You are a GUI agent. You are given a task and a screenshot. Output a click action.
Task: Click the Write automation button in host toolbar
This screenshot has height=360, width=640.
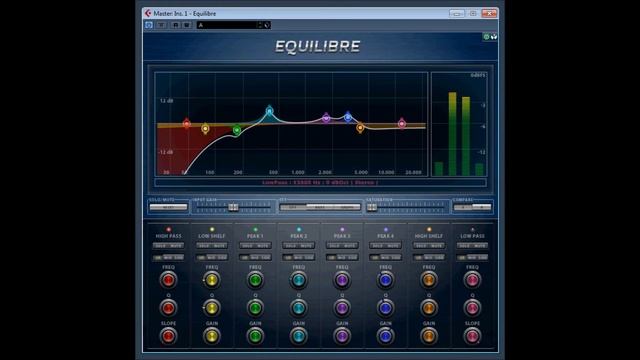click(187, 25)
